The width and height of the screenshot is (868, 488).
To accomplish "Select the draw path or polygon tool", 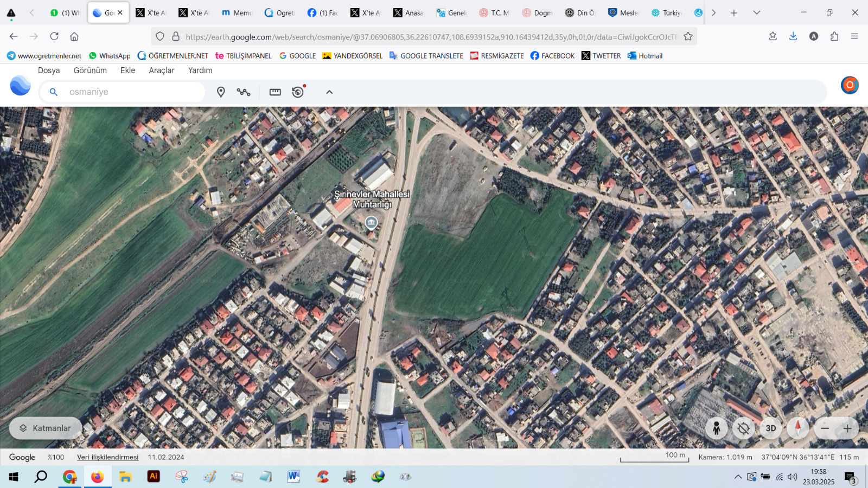I will 244,92.
